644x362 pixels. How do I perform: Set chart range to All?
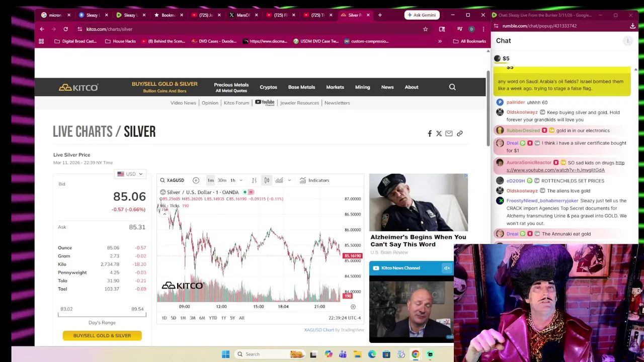click(242, 318)
